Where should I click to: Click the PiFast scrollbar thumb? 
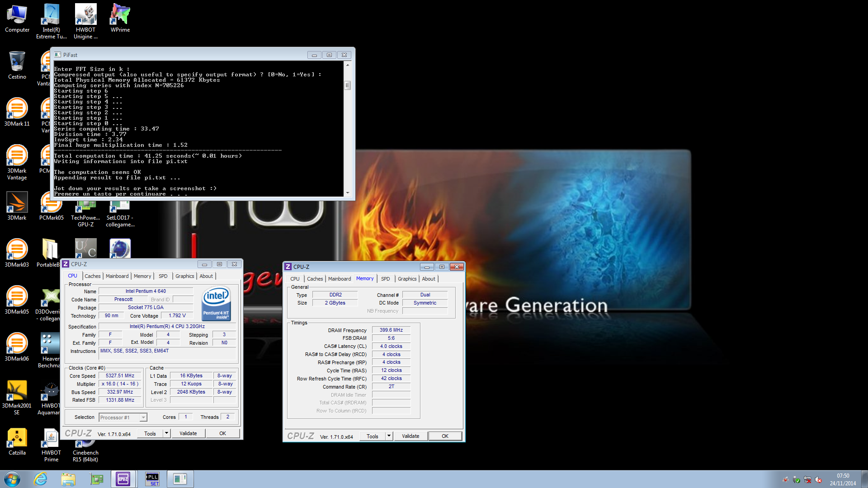point(347,85)
